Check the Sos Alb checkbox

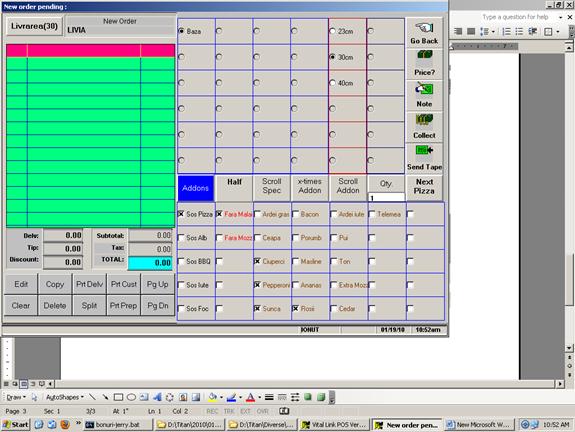[x=181, y=238]
